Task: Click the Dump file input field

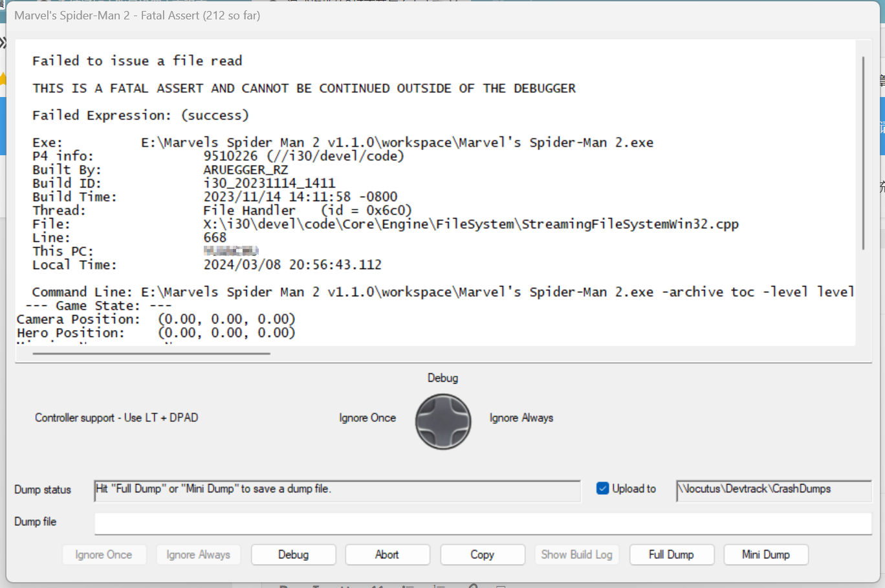Action: coord(483,523)
